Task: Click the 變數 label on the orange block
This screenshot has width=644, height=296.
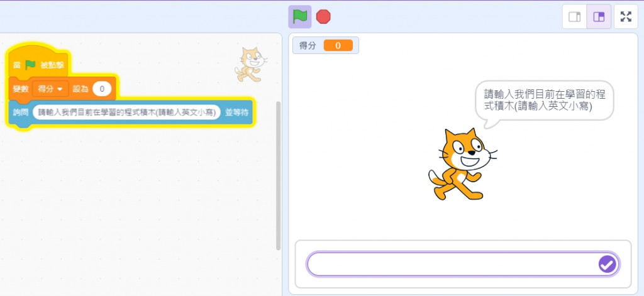Action: 21,89
